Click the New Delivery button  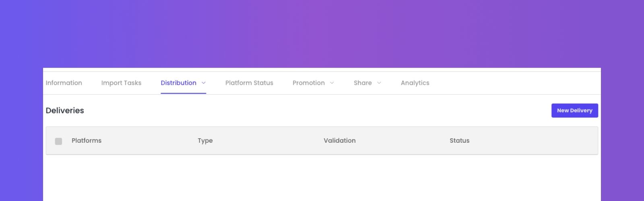click(575, 111)
